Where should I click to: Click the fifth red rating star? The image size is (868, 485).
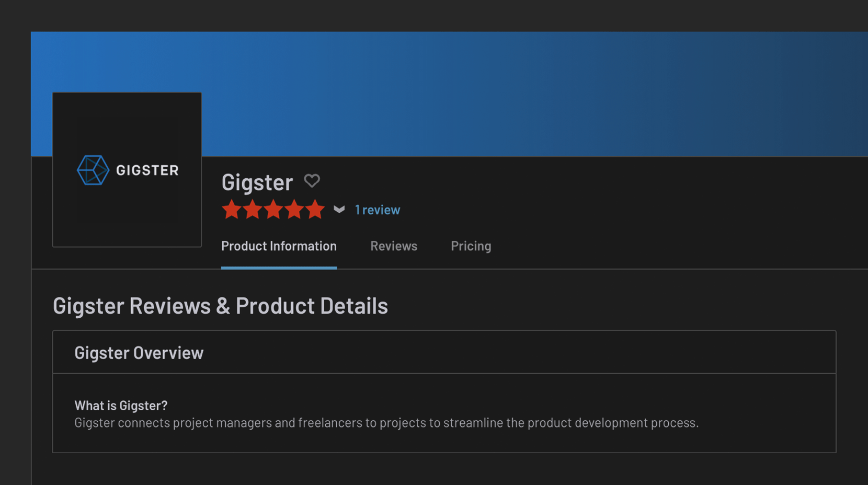tap(315, 210)
